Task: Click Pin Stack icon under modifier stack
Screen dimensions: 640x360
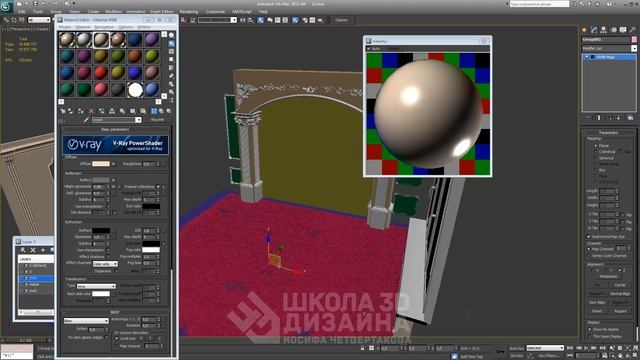Action: (587, 118)
